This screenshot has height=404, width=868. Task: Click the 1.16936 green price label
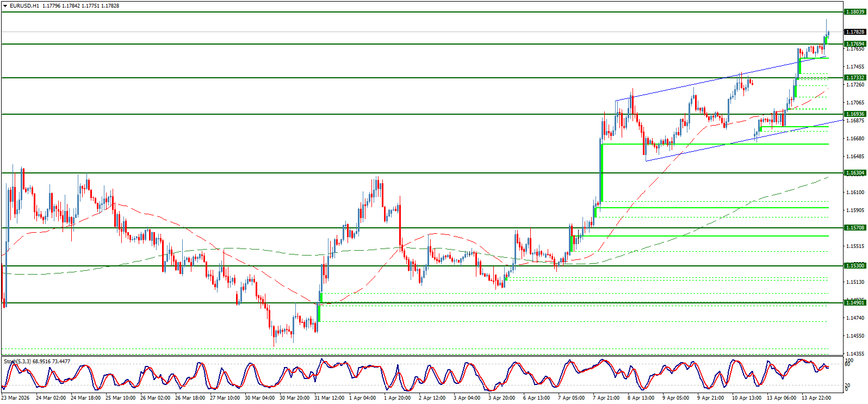coord(854,114)
